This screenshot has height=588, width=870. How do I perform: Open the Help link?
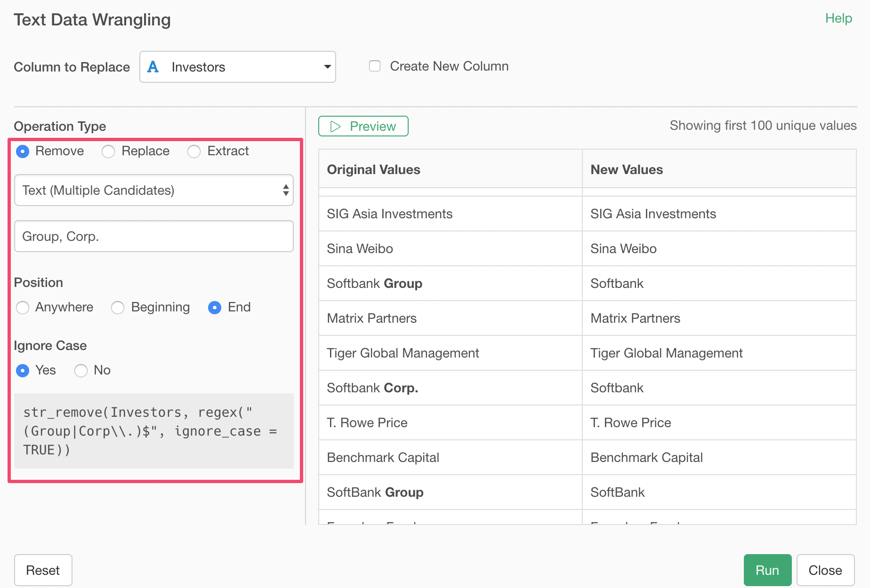click(838, 18)
